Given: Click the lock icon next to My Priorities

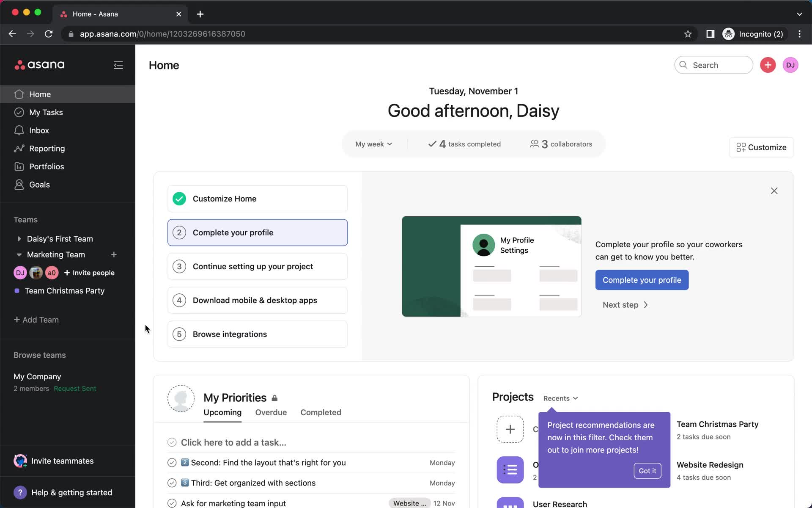Looking at the screenshot, I should (274, 398).
